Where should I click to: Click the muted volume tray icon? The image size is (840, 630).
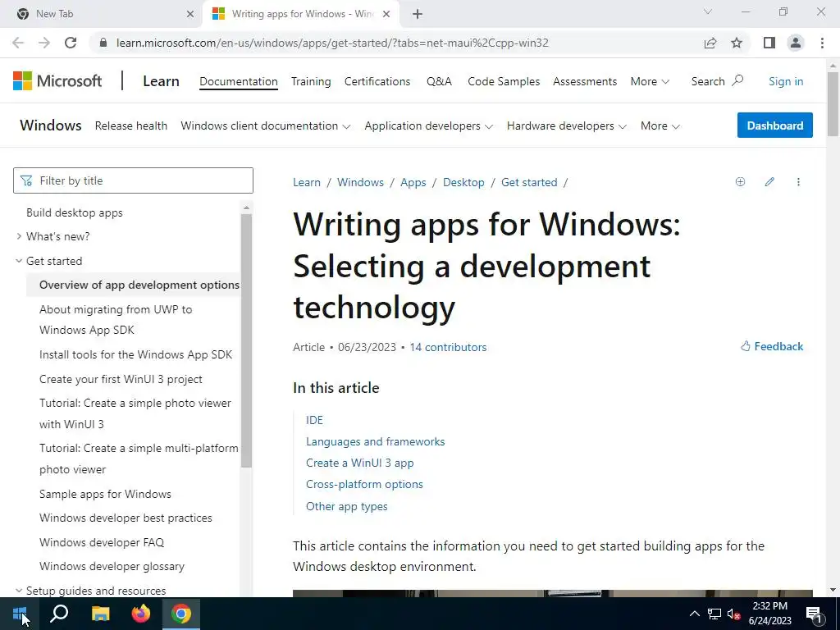[733, 614]
